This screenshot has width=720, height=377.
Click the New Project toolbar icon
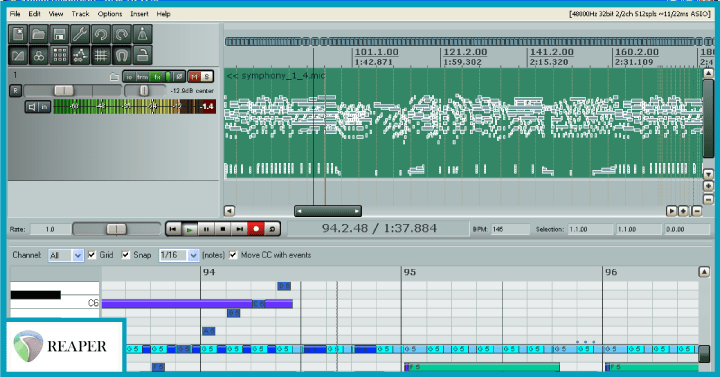point(18,34)
